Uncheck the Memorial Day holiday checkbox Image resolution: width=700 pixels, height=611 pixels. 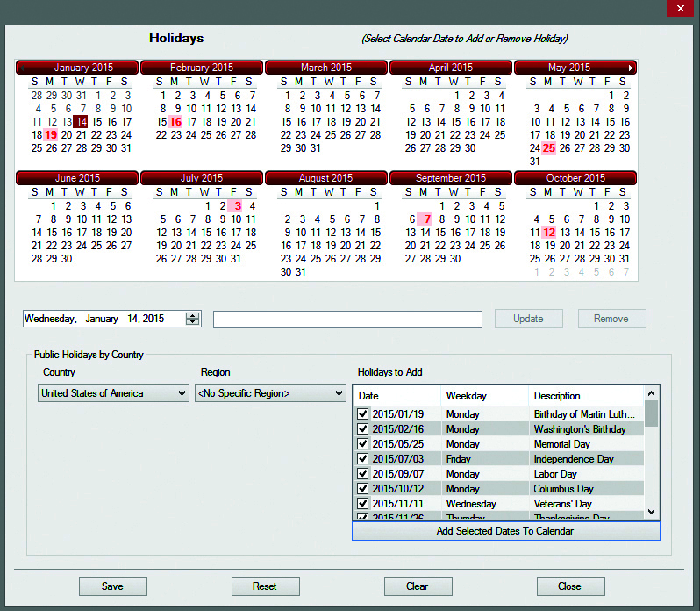point(363,444)
